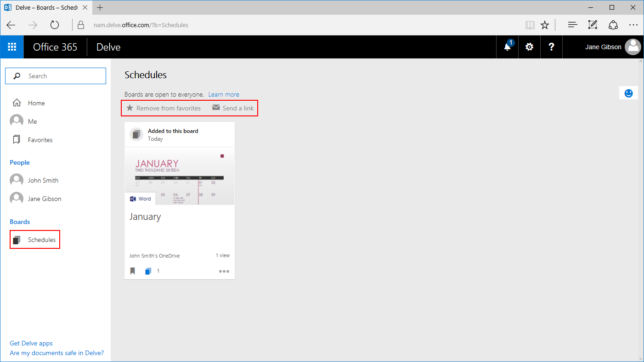
Task: Open Favorites in the sidebar
Action: (33, 140)
